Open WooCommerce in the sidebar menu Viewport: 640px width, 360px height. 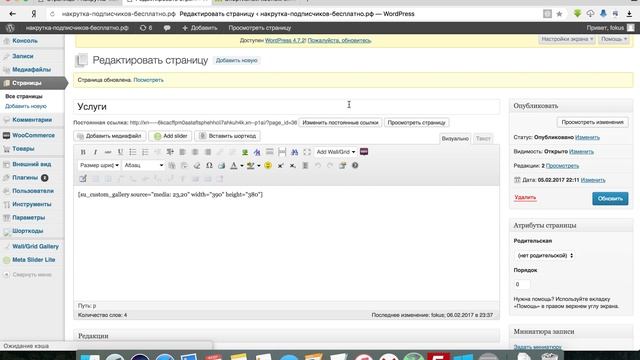33,135
